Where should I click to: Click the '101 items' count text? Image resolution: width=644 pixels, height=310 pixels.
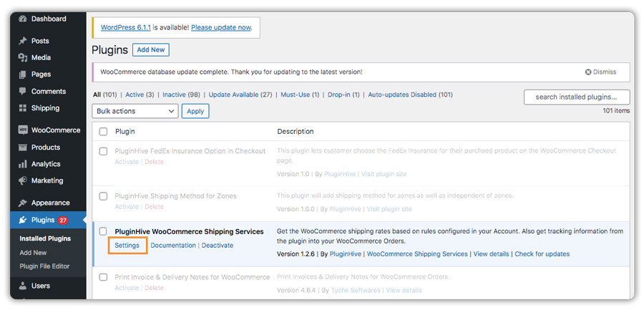616,111
